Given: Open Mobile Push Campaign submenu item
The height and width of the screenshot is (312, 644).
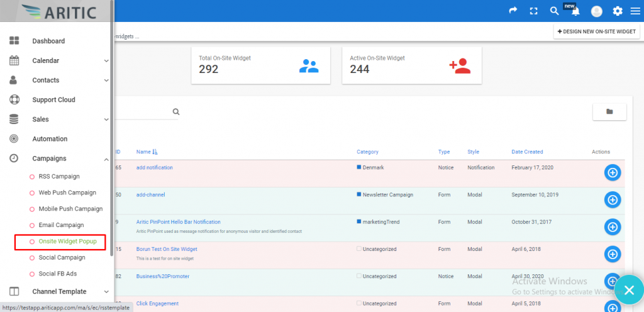Looking at the screenshot, I should 70,209.
